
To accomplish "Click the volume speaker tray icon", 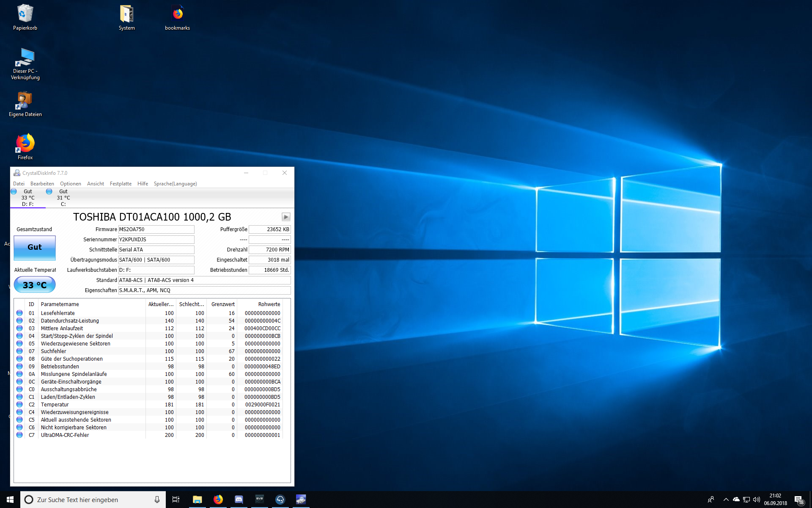I will click(757, 500).
